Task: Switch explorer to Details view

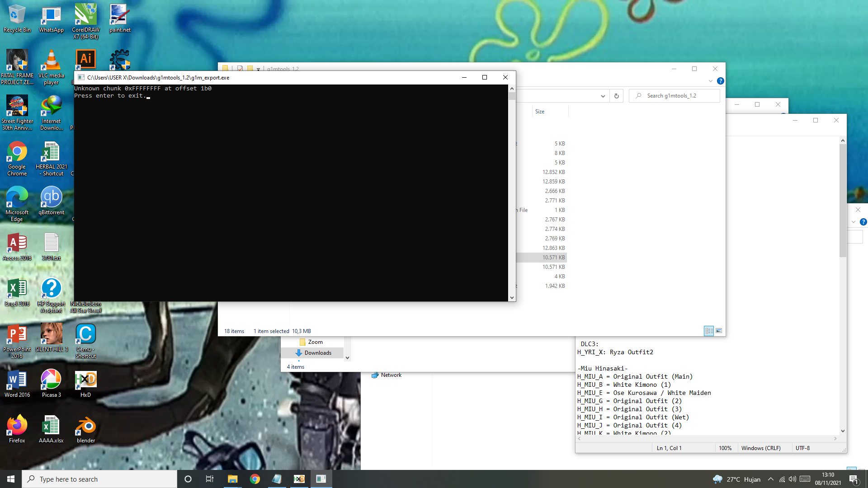Action: 709,331
